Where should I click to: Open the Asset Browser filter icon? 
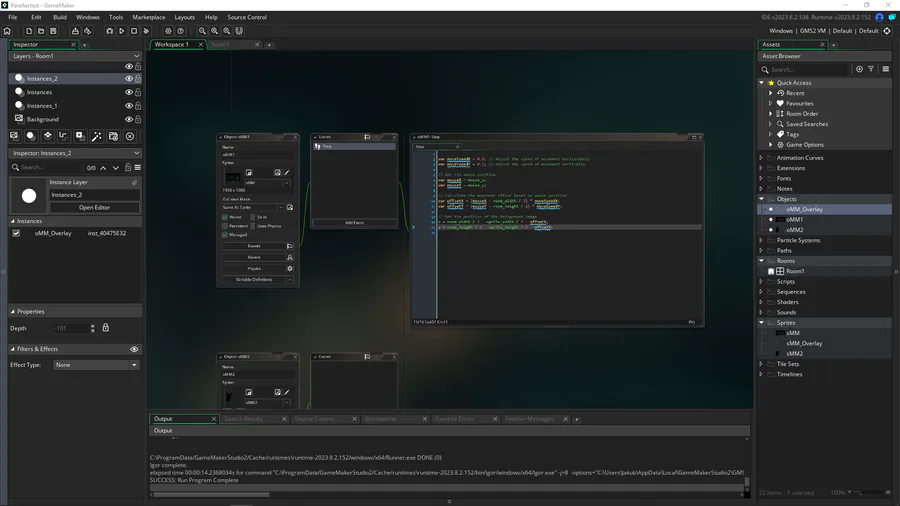click(871, 69)
